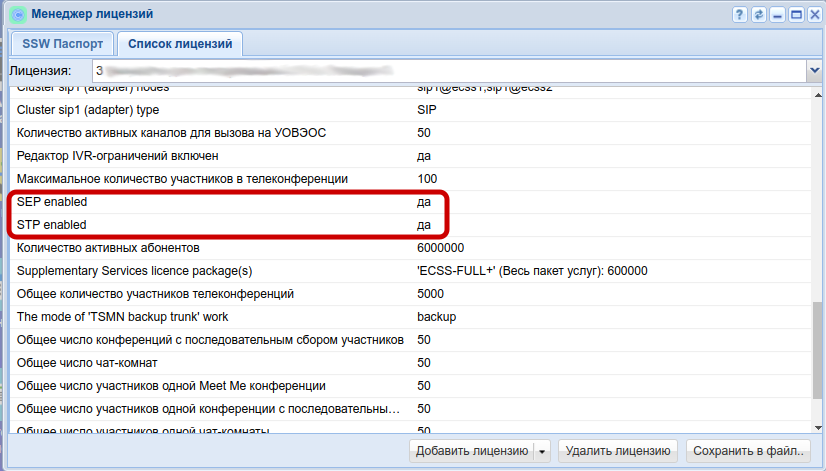Click the 'да' value of STP enabled
Image resolution: width=826 pixels, height=471 pixels.
tap(424, 225)
